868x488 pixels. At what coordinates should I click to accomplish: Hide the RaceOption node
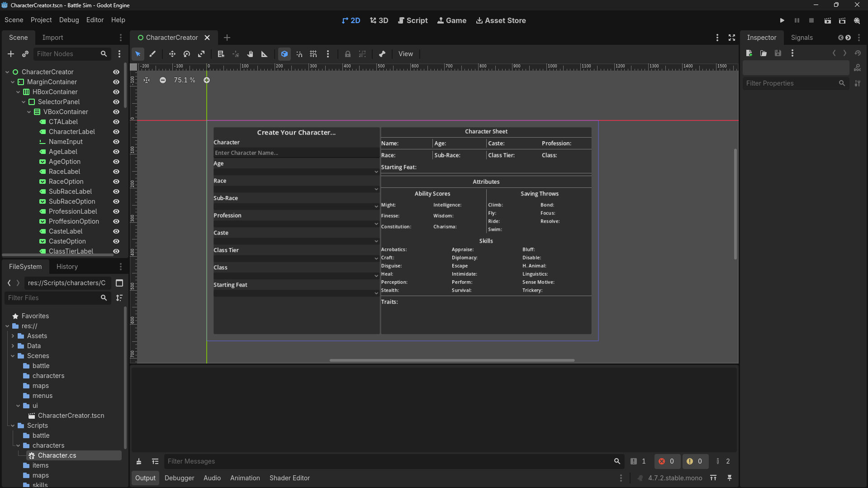point(116,182)
